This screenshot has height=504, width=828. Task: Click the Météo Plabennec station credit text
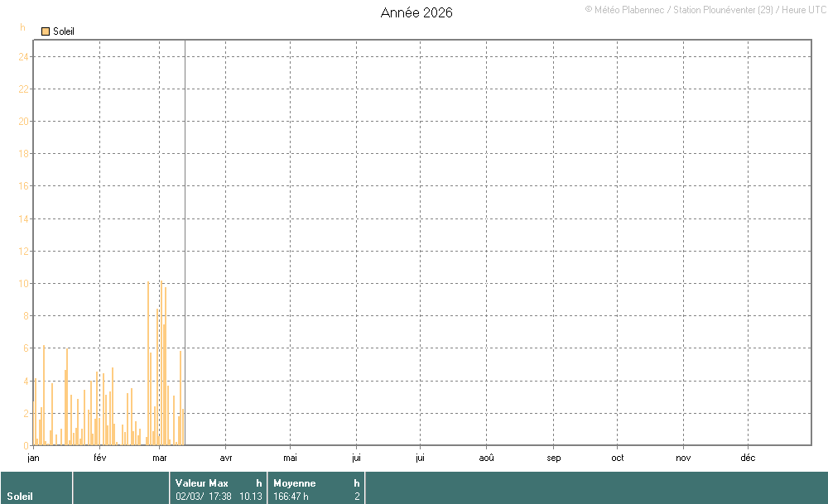click(x=704, y=9)
